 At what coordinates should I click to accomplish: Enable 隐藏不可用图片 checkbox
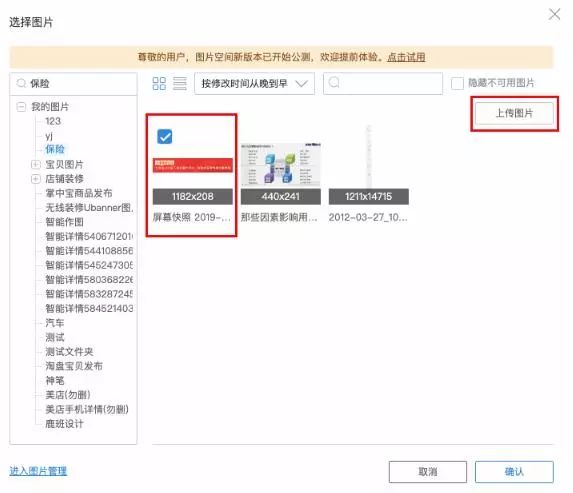pyautogui.click(x=457, y=83)
